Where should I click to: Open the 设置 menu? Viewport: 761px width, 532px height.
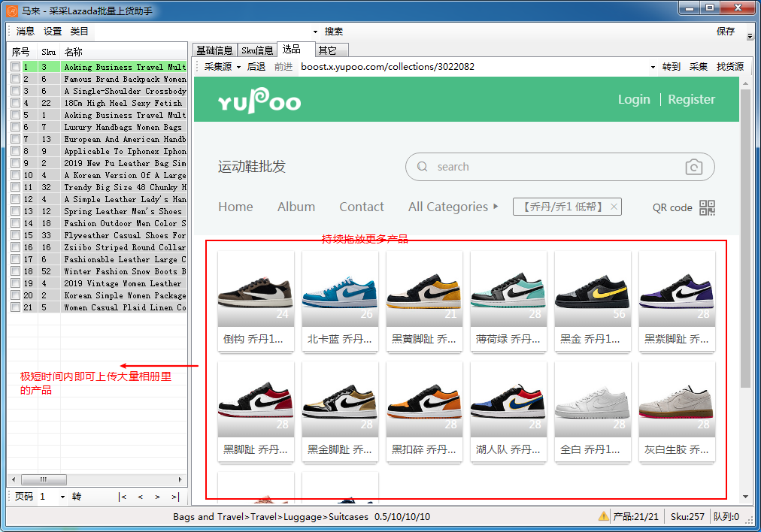click(x=53, y=32)
